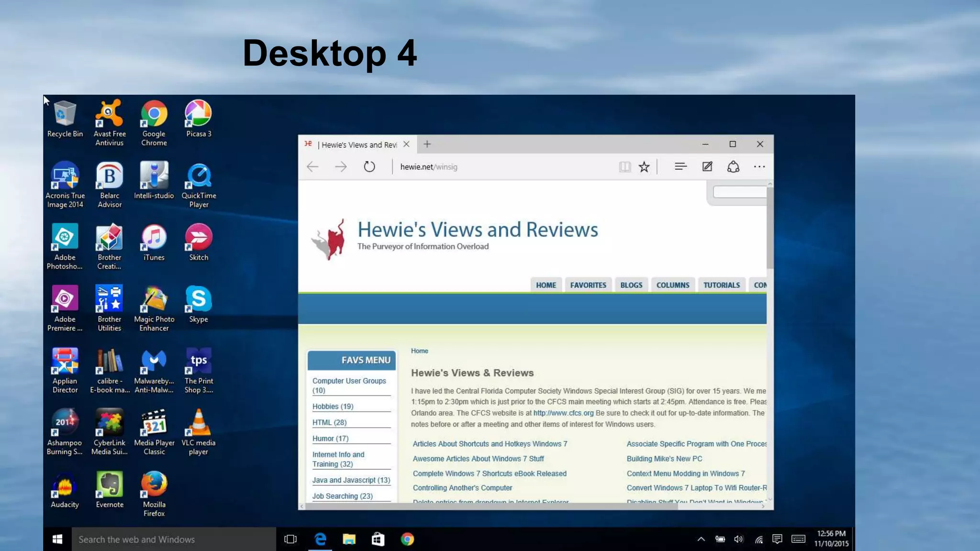Select the Audacity desktop shortcut
Screen dimensions: 980x551
[x=65, y=490]
